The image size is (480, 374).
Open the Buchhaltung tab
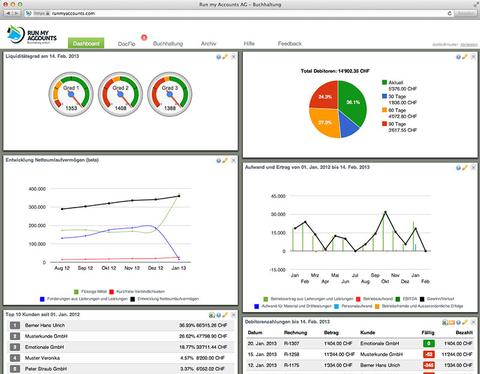pyautogui.click(x=168, y=44)
